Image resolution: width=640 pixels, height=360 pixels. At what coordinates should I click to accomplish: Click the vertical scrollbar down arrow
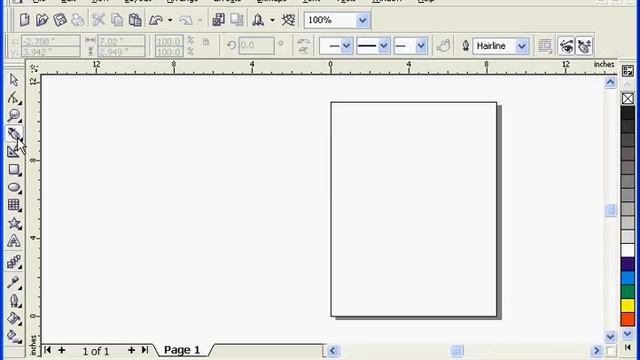coord(610,337)
